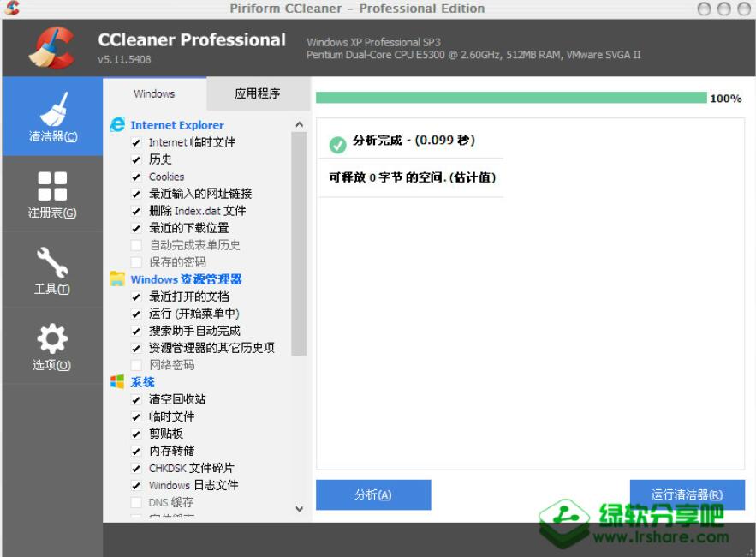Click the 100% progress label
This screenshot has width=756, height=557.
(726, 99)
